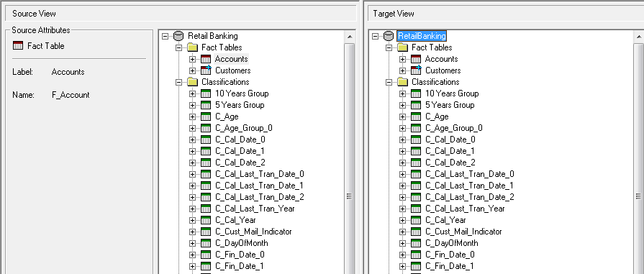Click the RetailBanking database icon in Target View
The width and height of the screenshot is (644, 274).
[x=389, y=36]
